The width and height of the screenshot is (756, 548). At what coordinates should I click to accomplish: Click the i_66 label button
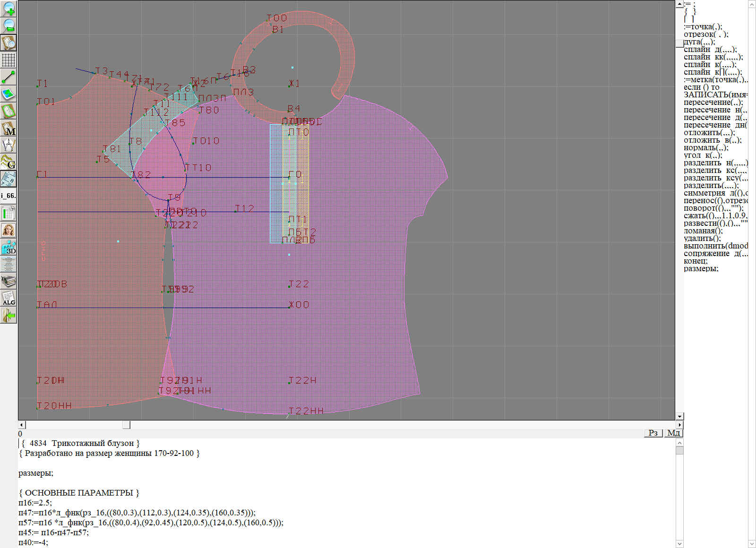[x=9, y=196]
